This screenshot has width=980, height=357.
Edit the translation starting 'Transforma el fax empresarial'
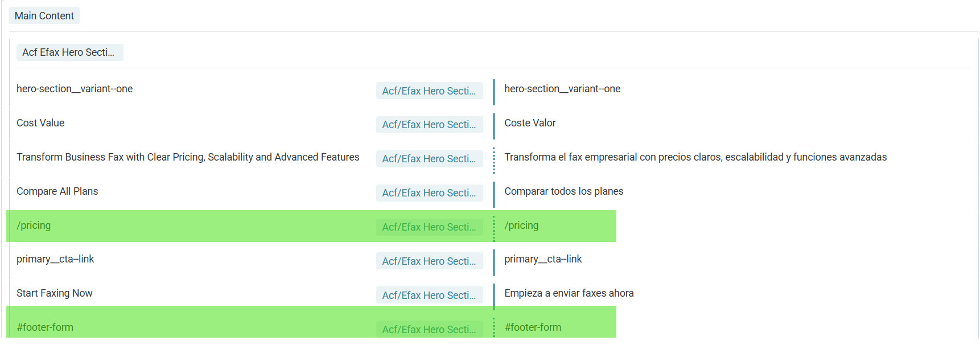tap(695, 157)
